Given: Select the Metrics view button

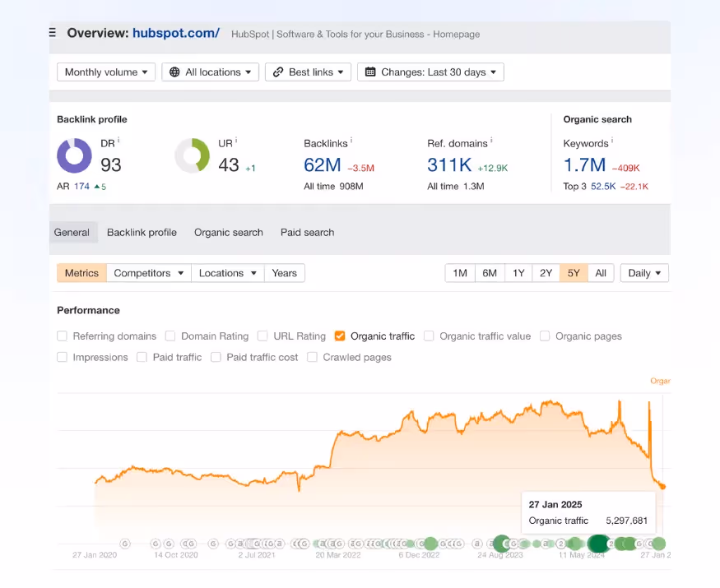Looking at the screenshot, I should pos(81,273).
